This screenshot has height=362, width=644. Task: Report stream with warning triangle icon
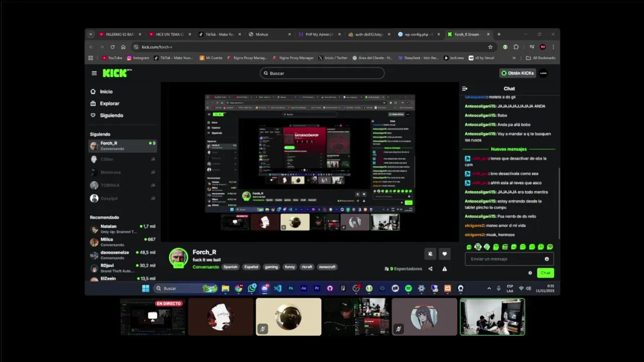point(444,269)
